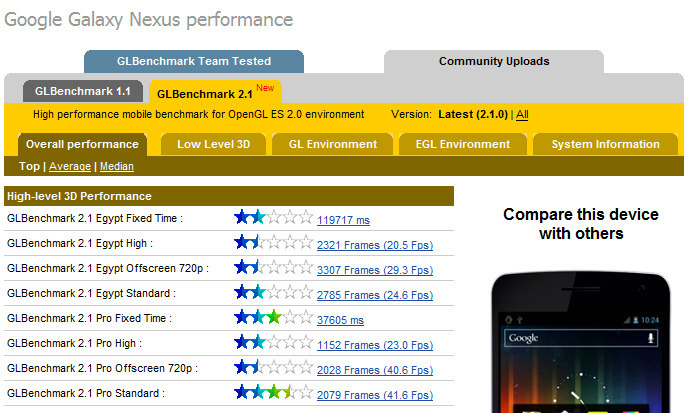Select Latest (2.1.0) version

[473, 114]
